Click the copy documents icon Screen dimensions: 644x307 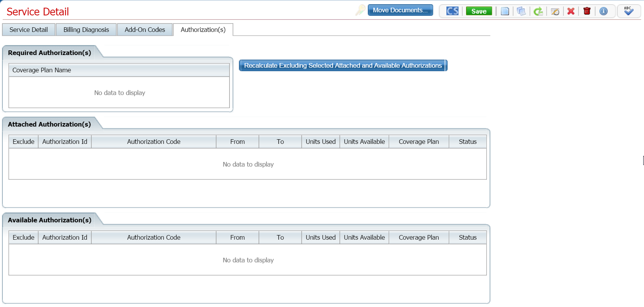(521, 11)
